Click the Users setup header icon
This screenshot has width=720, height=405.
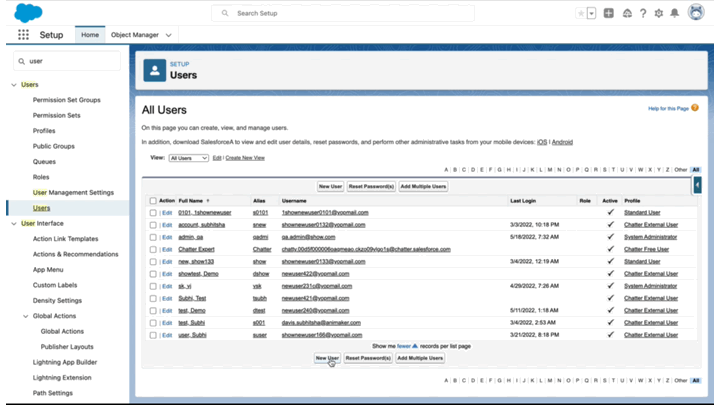click(x=155, y=70)
